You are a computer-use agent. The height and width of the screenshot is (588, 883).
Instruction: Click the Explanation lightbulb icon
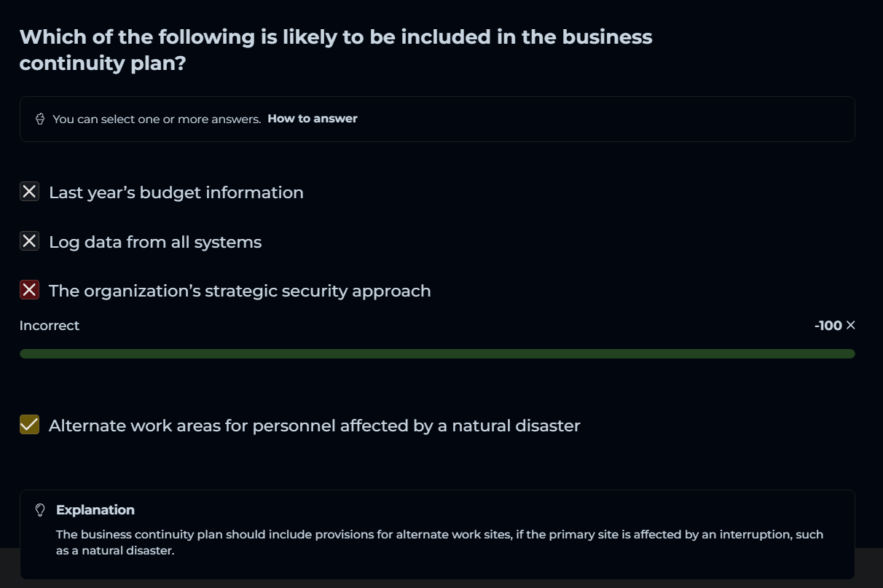pos(41,510)
